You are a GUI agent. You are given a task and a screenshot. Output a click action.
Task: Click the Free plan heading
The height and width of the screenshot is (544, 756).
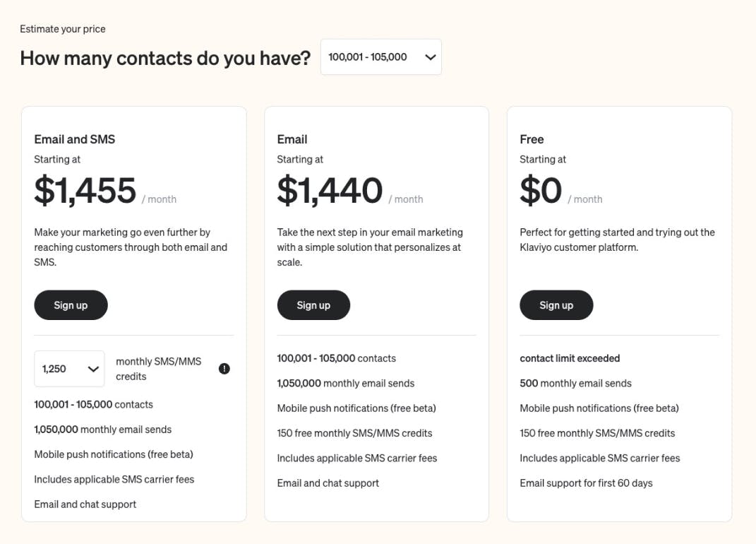532,139
